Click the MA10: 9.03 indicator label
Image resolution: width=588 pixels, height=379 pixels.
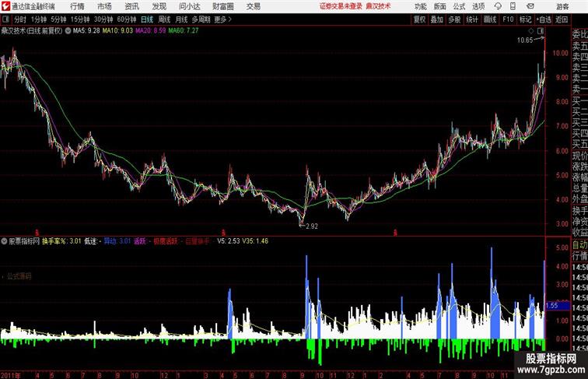pyautogui.click(x=117, y=30)
